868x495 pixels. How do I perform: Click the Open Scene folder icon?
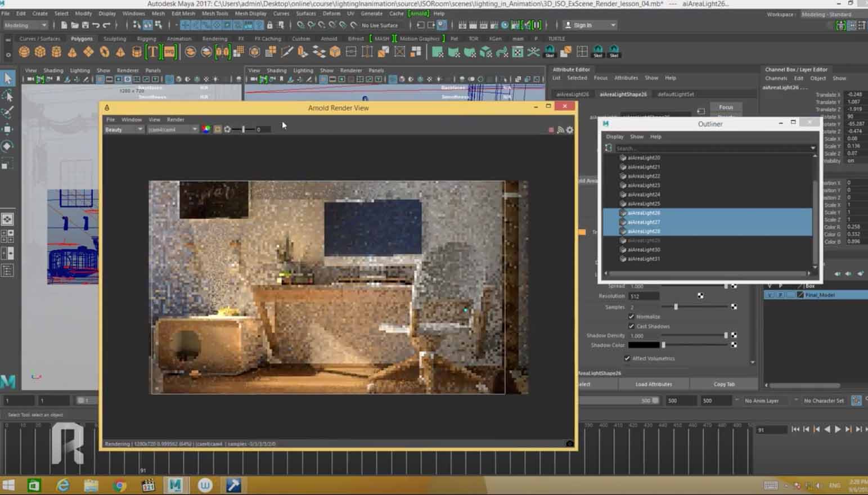(75, 25)
